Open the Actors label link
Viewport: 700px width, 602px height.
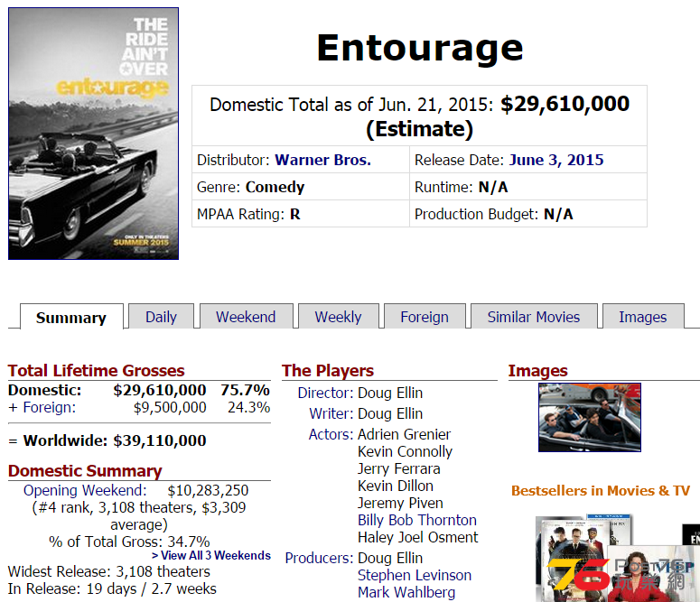coord(331,434)
